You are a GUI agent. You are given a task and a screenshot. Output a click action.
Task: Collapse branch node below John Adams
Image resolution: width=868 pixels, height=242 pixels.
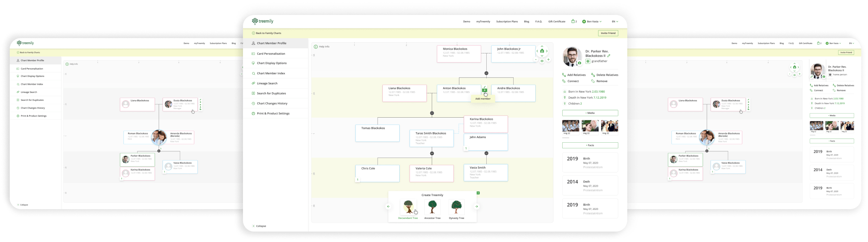[486, 153]
